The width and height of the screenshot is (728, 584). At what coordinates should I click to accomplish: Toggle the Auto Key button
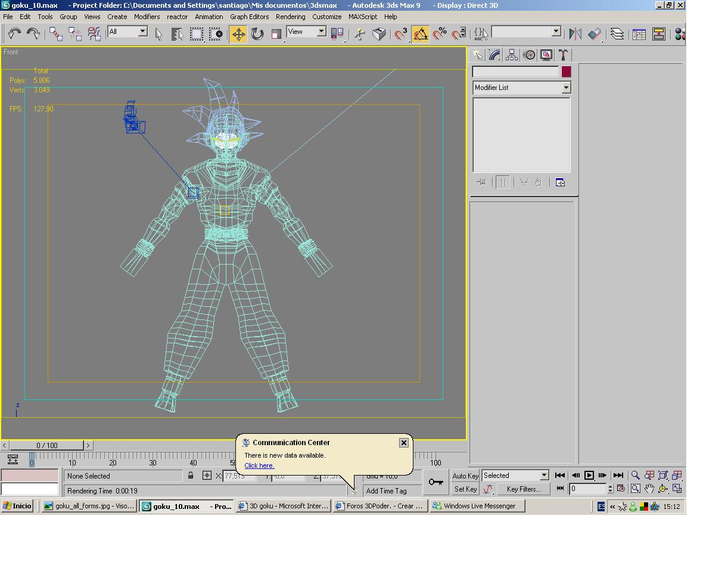pos(465,476)
